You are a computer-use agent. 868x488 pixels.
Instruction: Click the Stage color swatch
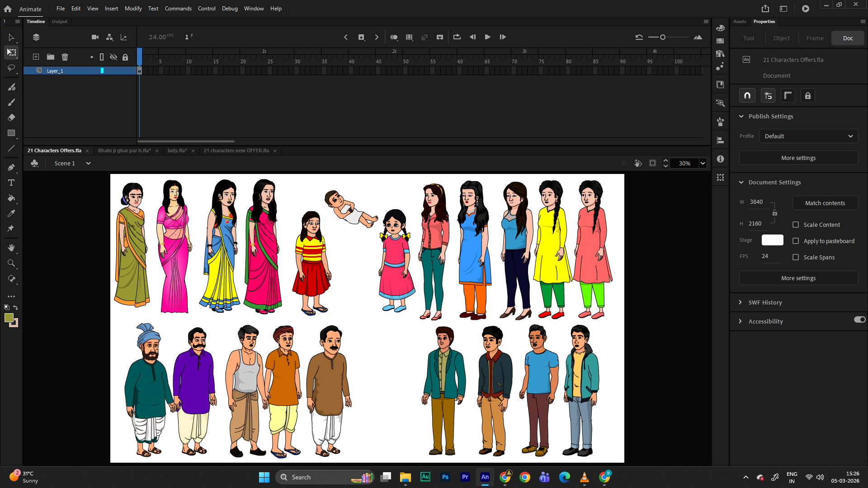click(x=772, y=240)
